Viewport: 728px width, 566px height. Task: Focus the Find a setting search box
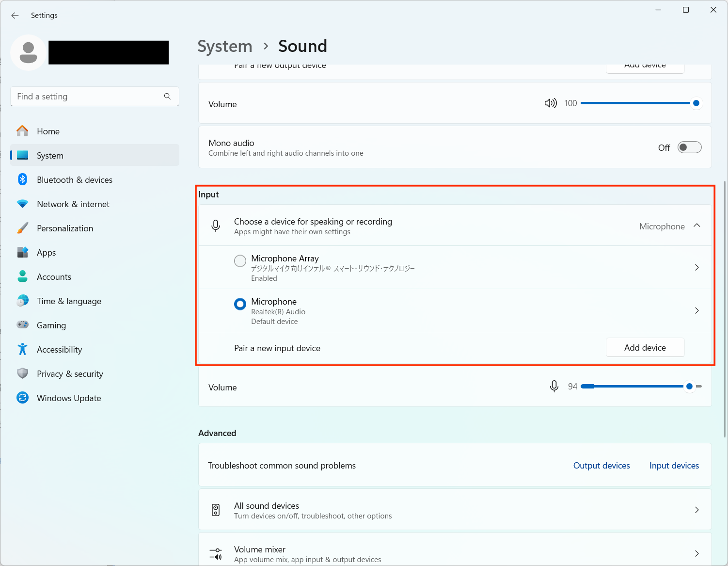[x=87, y=97]
